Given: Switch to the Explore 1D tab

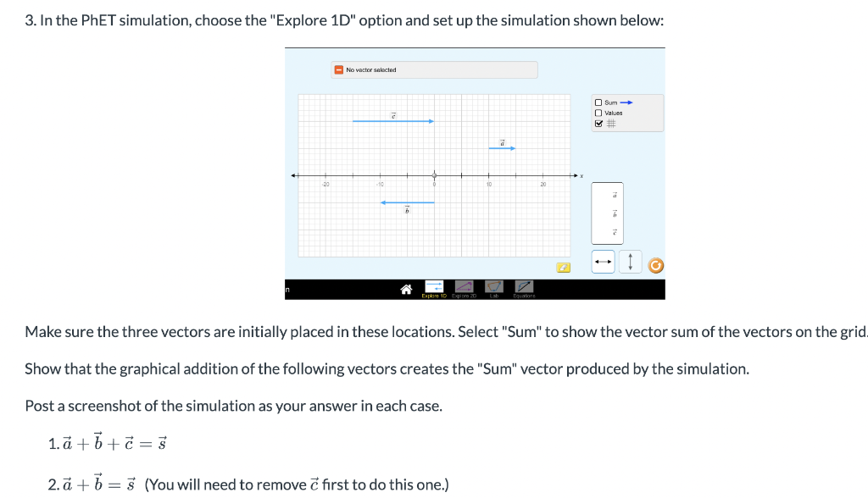Looking at the screenshot, I should point(434,286).
